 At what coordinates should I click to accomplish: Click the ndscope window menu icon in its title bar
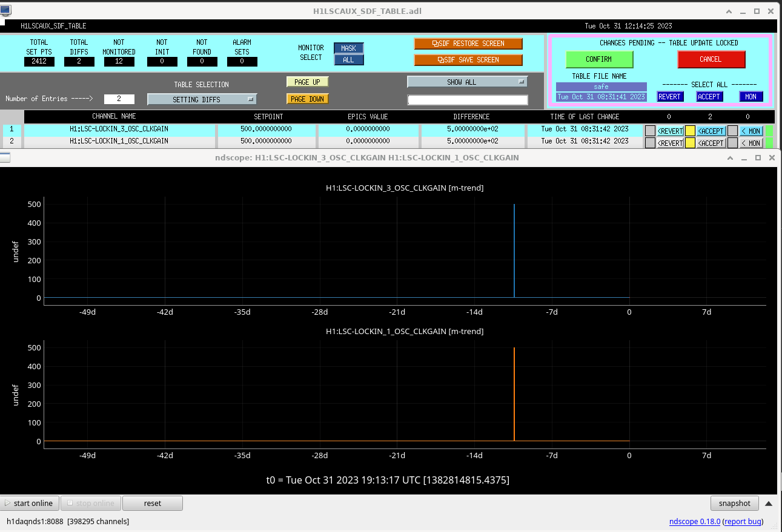(x=5, y=157)
